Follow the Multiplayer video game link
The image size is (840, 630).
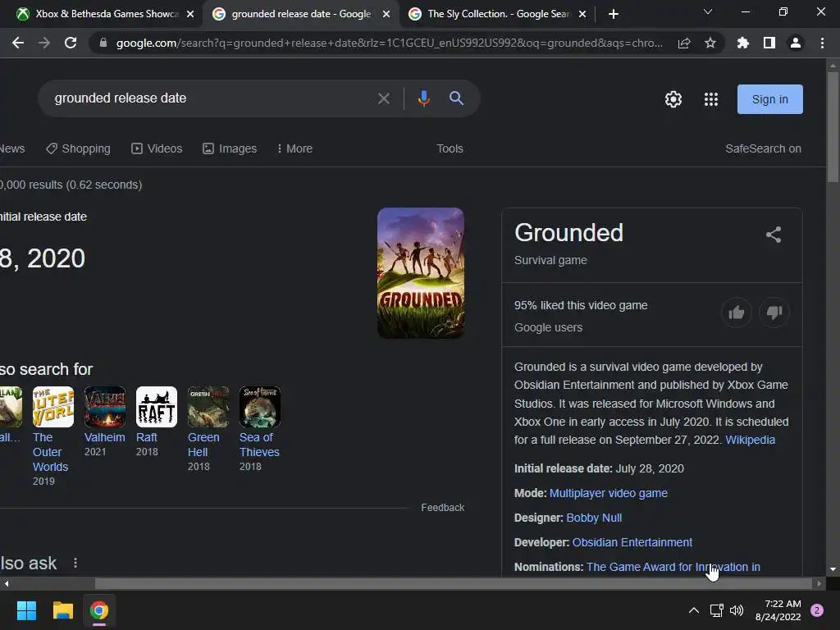point(609,493)
